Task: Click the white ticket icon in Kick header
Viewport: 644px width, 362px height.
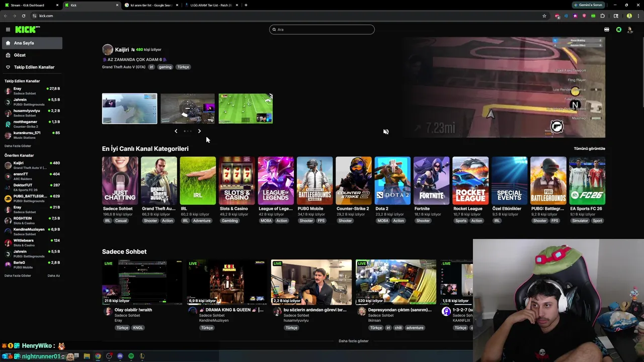Action: (x=607, y=30)
